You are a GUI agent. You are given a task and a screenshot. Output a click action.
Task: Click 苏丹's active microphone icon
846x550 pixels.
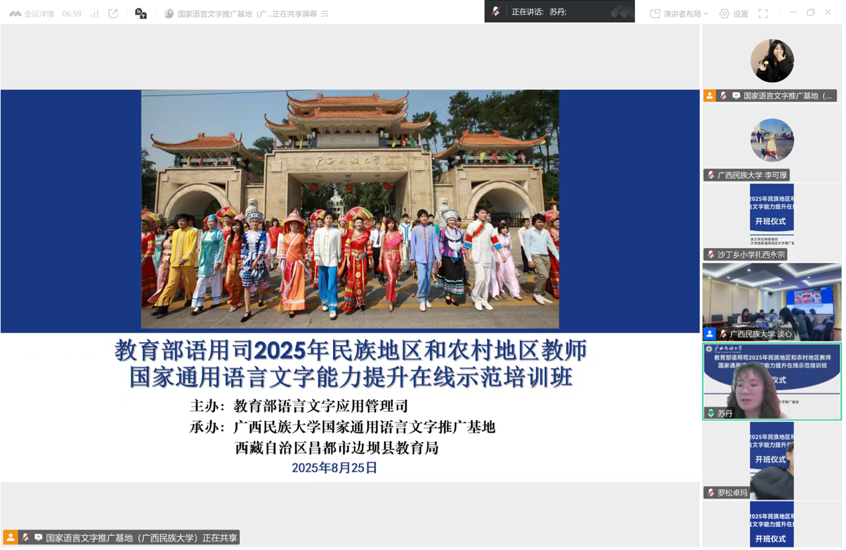[711, 413]
